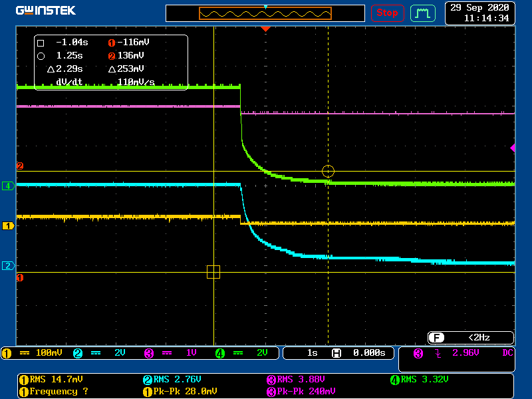
Task: Open the 1s timebase setting
Action: tap(312, 353)
